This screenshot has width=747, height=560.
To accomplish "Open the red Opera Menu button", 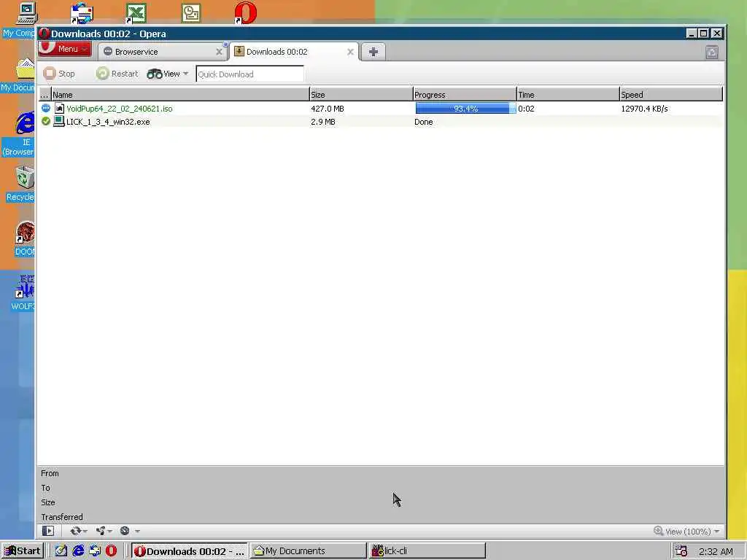I will [65, 49].
